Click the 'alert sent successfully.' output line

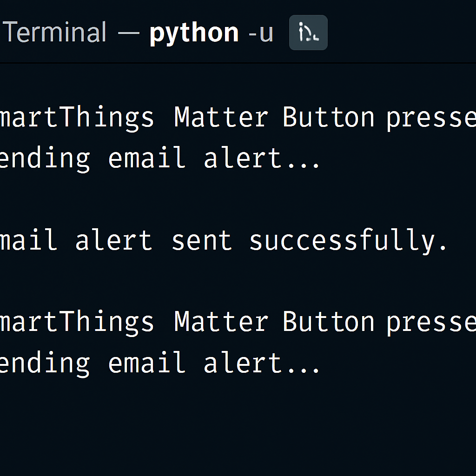pyautogui.click(x=223, y=240)
